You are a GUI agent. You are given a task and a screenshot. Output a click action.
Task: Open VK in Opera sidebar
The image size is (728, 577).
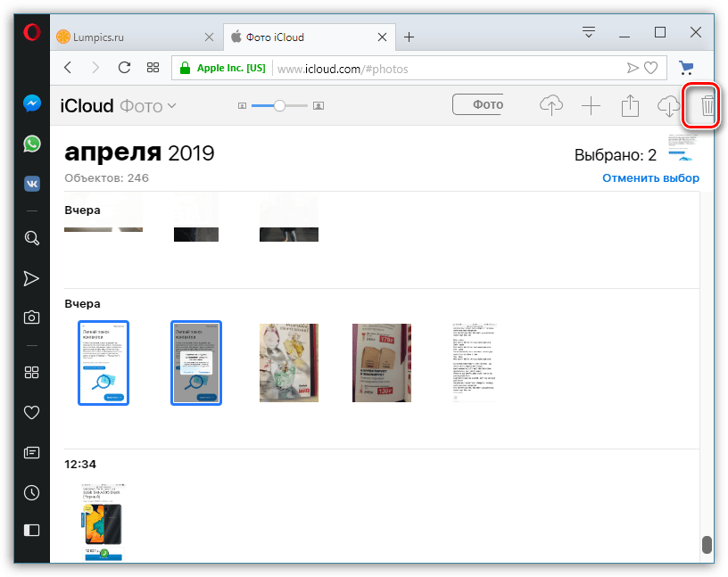click(31, 184)
